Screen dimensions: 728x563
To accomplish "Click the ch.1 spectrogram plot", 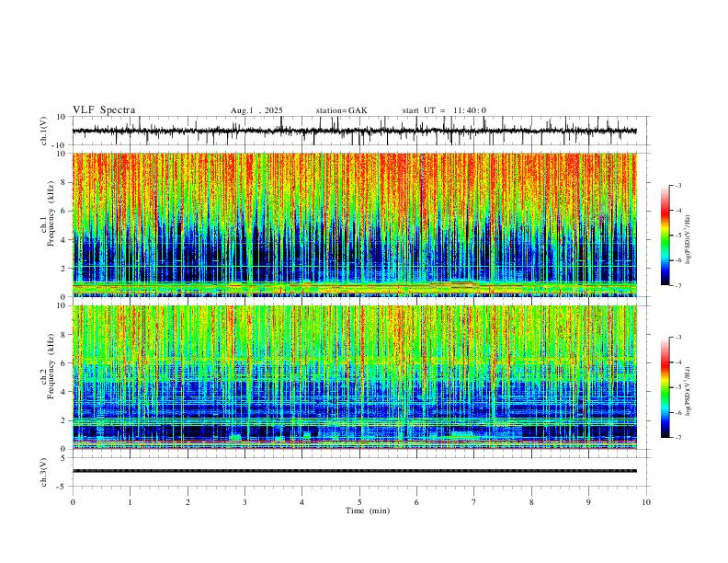I will pos(355,224).
